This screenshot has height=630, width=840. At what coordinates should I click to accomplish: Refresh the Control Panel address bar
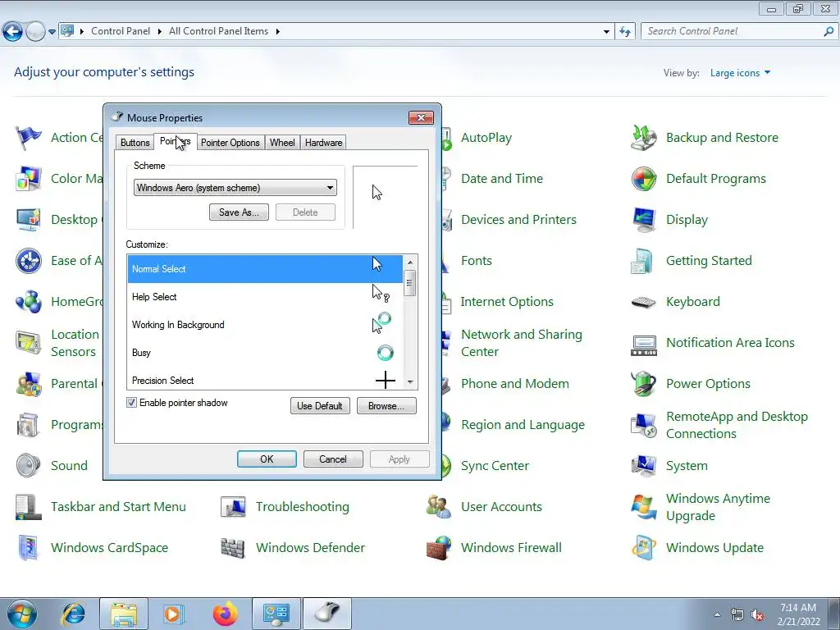(x=624, y=32)
